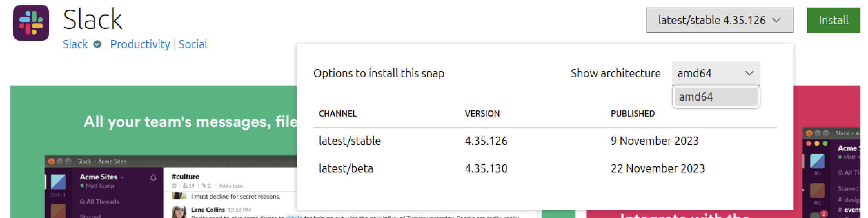Viewport: 868px width, 218px height.
Task: Click the red close dot in Slack screenshot
Action: point(51,161)
